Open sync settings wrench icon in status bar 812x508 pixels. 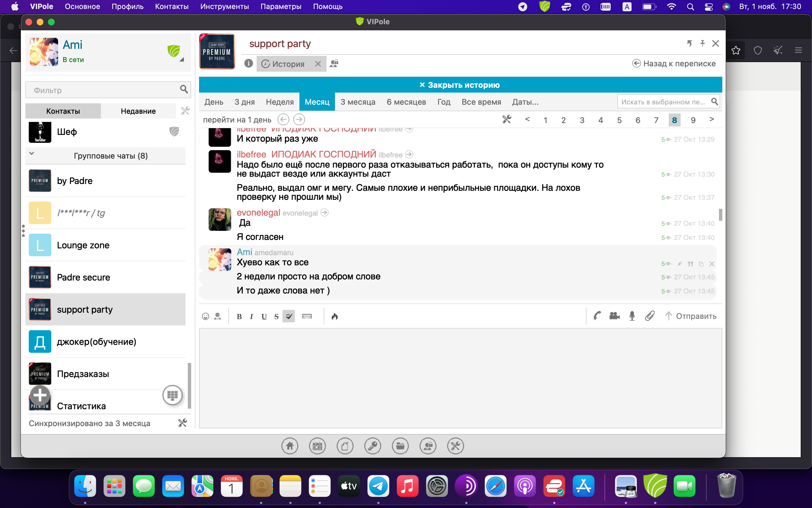tap(182, 423)
